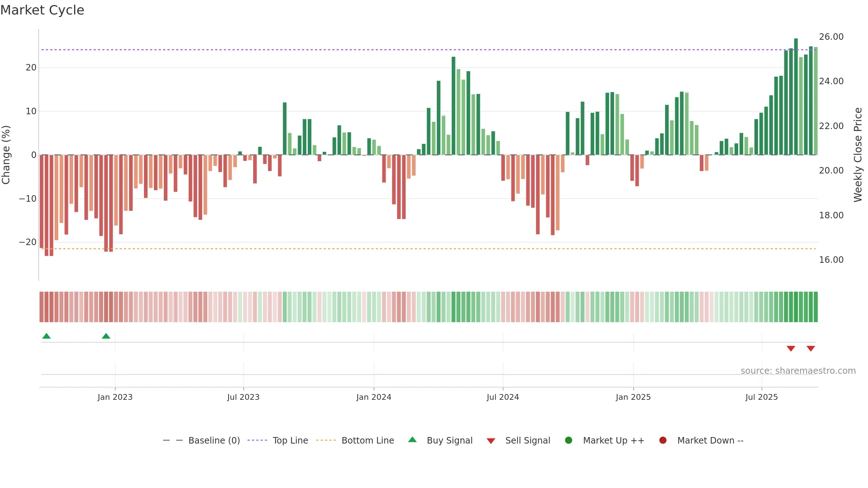Click the Jan 2023 axis label
This screenshot has width=868, height=488.
115,397
